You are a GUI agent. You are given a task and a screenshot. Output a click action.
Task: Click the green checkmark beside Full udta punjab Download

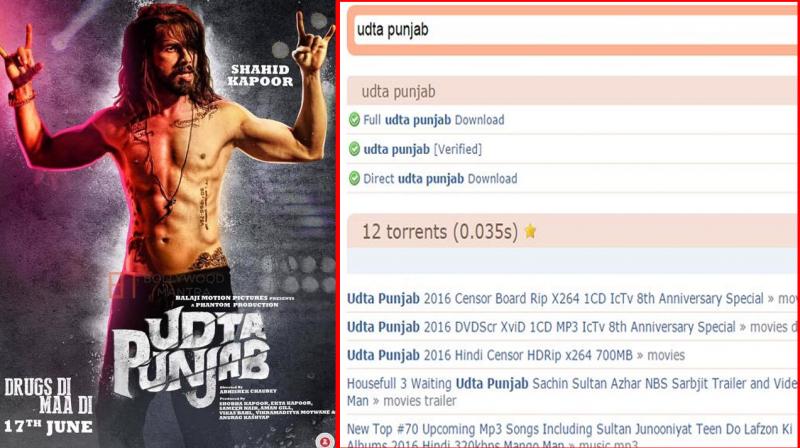pos(354,120)
